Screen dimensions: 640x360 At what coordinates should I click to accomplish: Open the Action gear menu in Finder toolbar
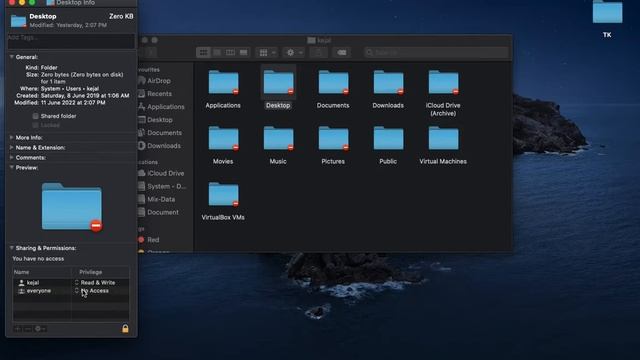[x=294, y=53]
